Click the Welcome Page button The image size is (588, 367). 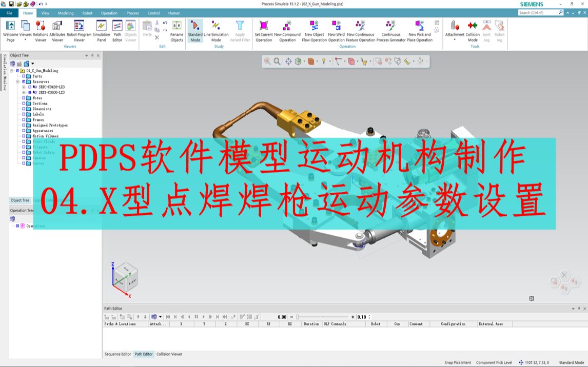pos(10,28)
